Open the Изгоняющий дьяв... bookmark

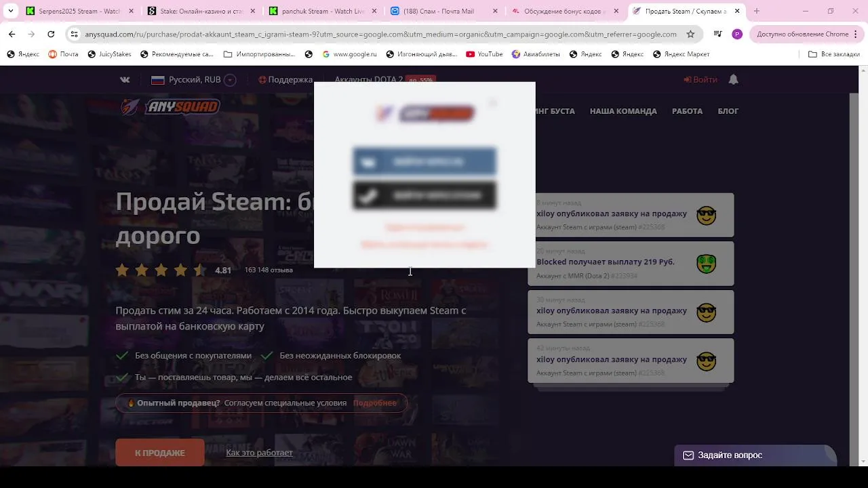point(422,54)
